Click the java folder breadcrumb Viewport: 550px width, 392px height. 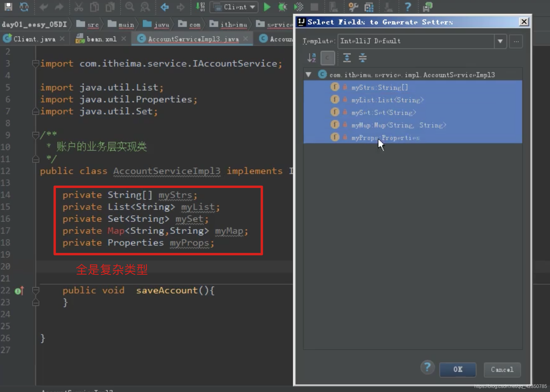coord(156,24)
